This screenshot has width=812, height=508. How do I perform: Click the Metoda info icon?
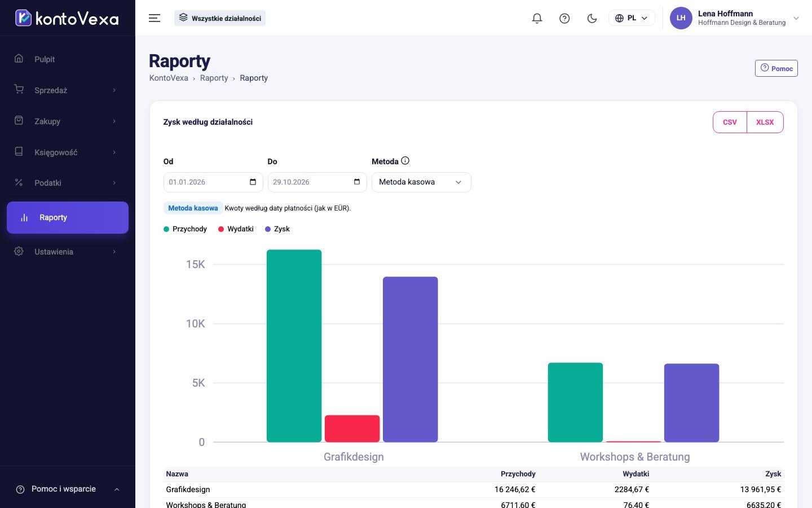point(405,161)
